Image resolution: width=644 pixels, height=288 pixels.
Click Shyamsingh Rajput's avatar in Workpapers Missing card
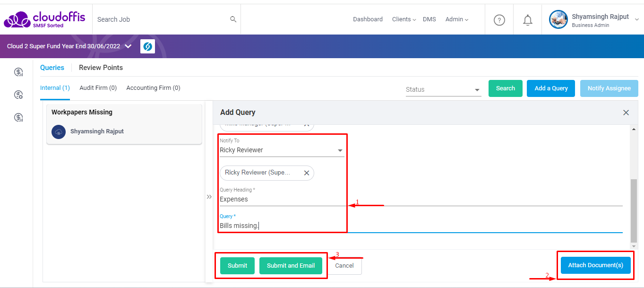[59, 131]
